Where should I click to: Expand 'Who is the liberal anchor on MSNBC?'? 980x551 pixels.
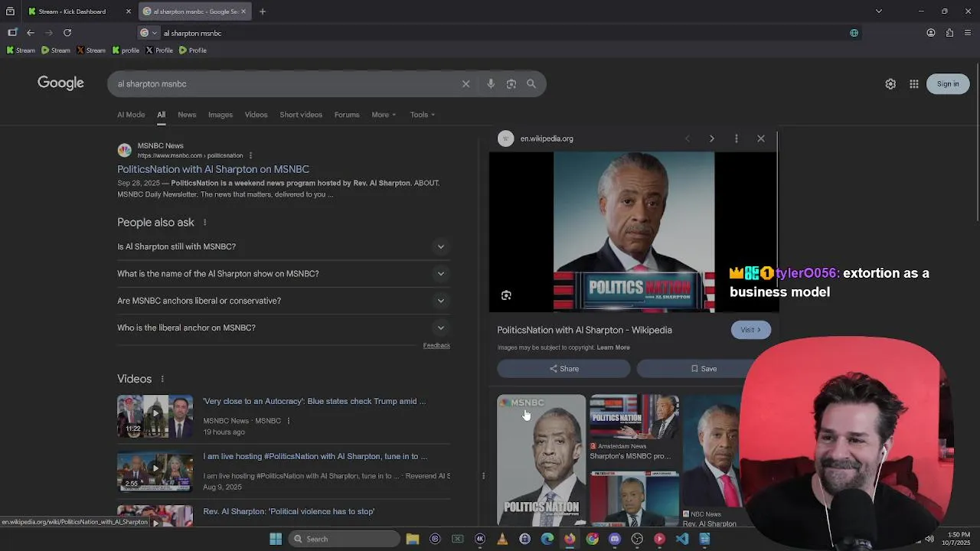(x=283, y=328)
